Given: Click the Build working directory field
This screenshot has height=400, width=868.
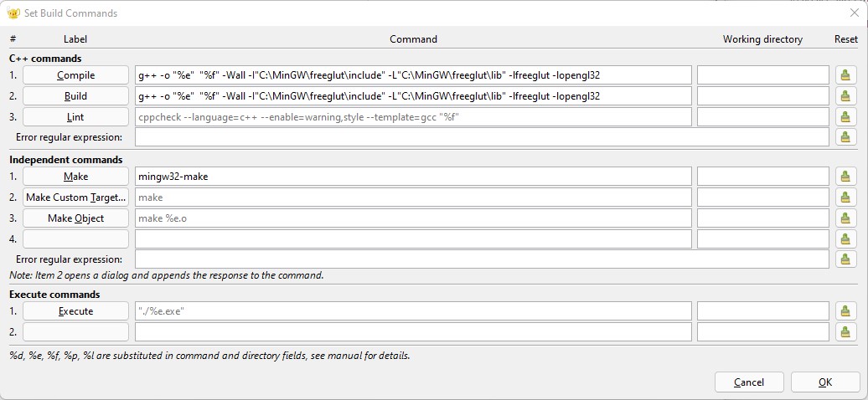Looking at the screenshot, I should (x=762, y=96).
